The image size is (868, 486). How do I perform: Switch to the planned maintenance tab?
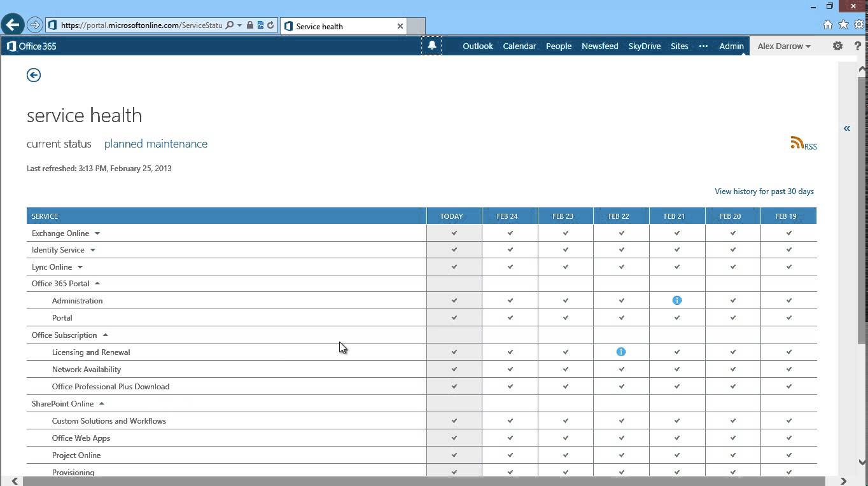click(156, 144)
